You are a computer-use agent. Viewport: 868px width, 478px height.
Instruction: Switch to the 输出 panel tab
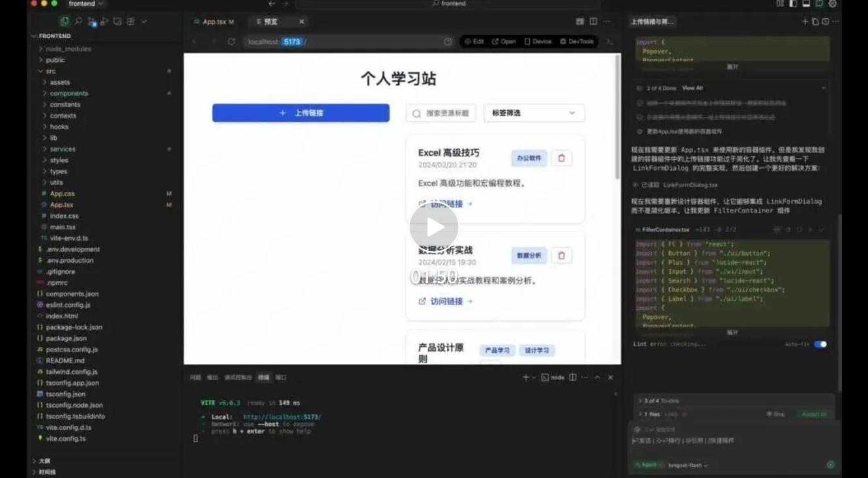(x=213, y=377)
